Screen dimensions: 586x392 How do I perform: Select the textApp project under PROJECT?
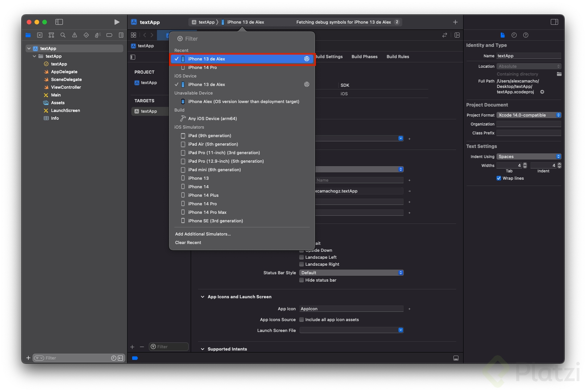(x=150, y=83)
